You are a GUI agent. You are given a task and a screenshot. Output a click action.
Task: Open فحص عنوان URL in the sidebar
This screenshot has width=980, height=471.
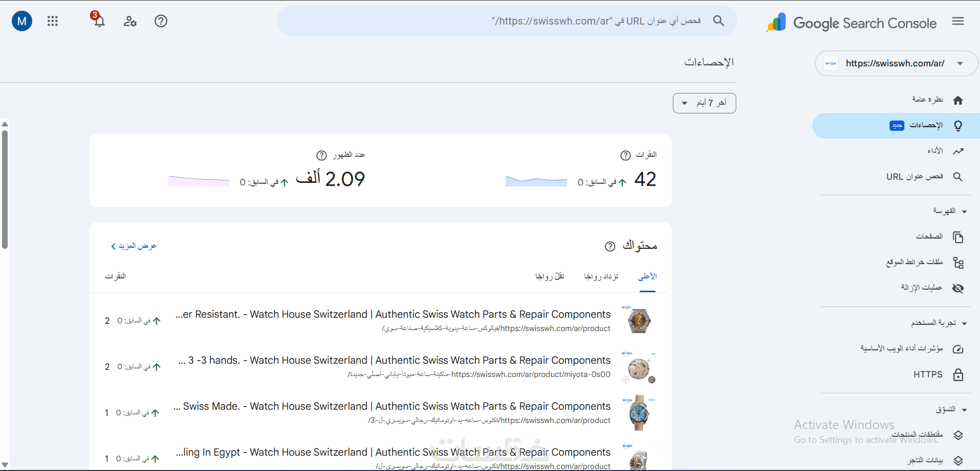915,176
